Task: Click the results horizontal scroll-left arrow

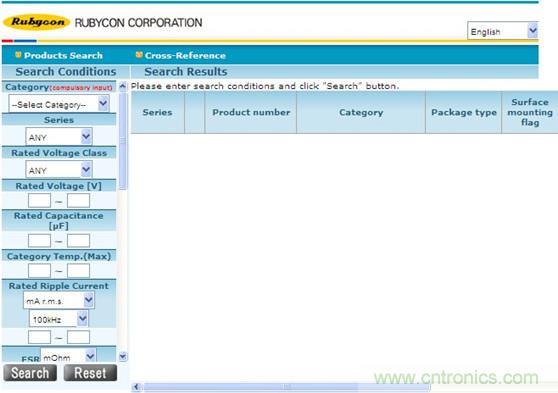Action: click(137, 387)
